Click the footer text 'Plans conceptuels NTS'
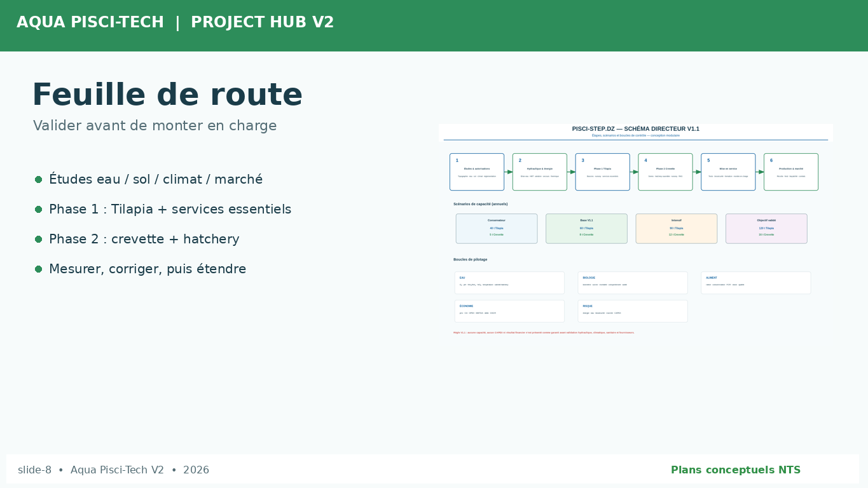Image resolution: width=868 pixels, height=488 pixels. point(736,470)
